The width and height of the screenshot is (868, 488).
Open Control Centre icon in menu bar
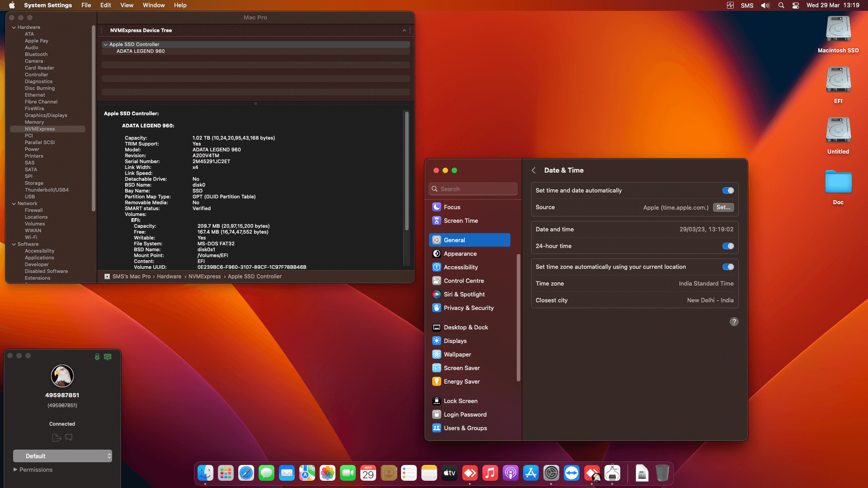pos(796,5)
